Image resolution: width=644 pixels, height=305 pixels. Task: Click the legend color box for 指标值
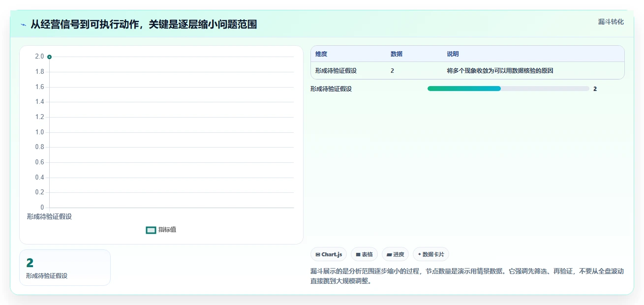point(151,230)
